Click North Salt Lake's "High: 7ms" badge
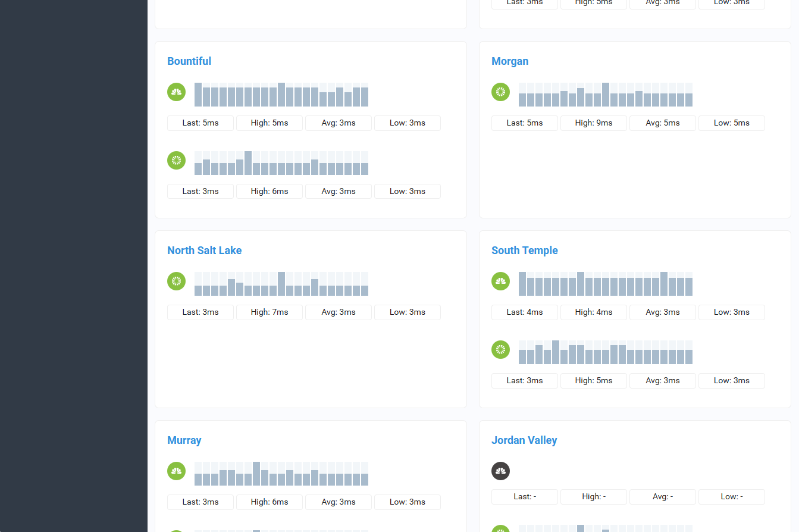Viewport: 799px width, 532px height. pyautogui.click(x=270, y=312)
